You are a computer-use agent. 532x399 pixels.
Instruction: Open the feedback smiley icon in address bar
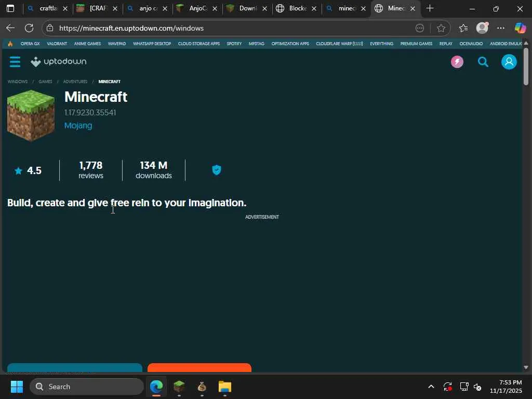(420, 28)
